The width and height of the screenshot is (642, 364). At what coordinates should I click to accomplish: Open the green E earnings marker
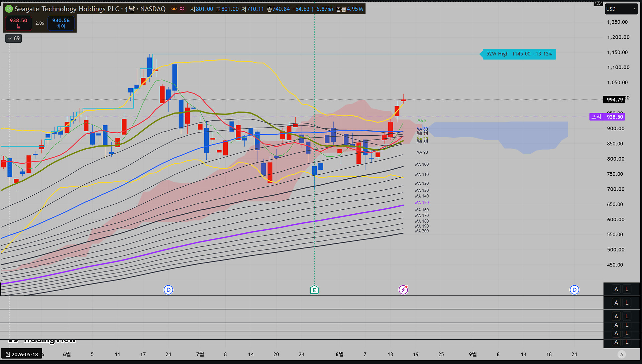[314, 290]
